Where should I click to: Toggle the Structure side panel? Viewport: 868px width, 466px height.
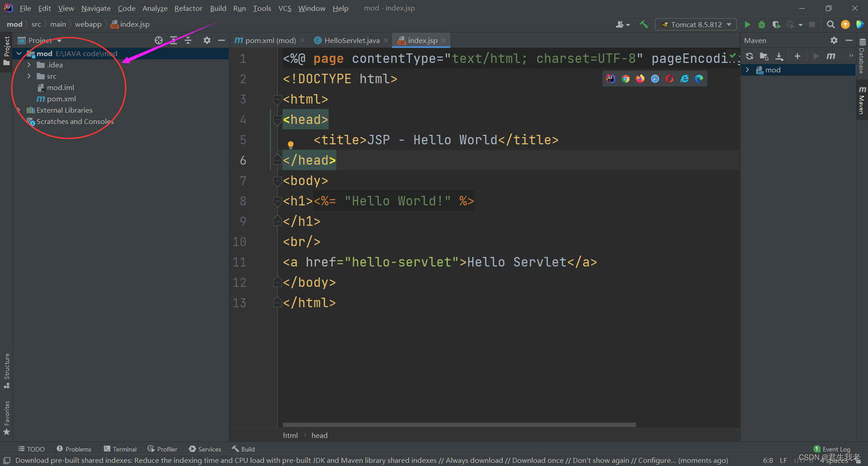(6, 371)
